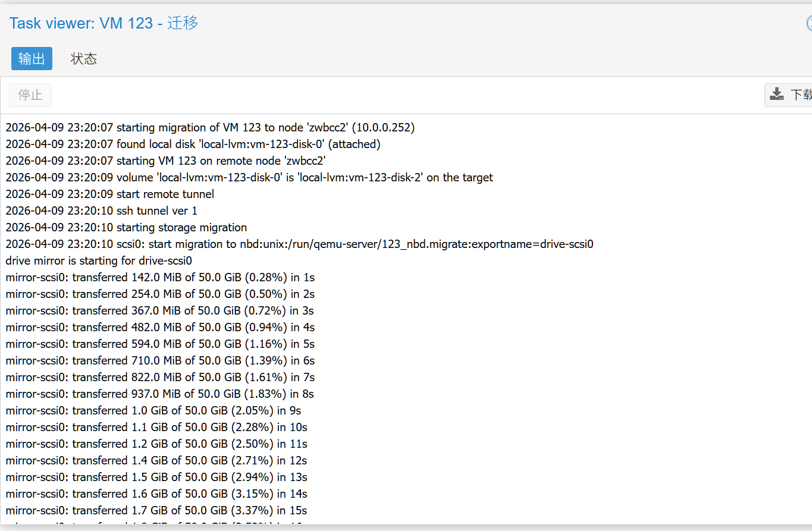This screenshot has width=812, height=531.
Task: Select the 'starting storage migration' log line
Action: (126, 227)
